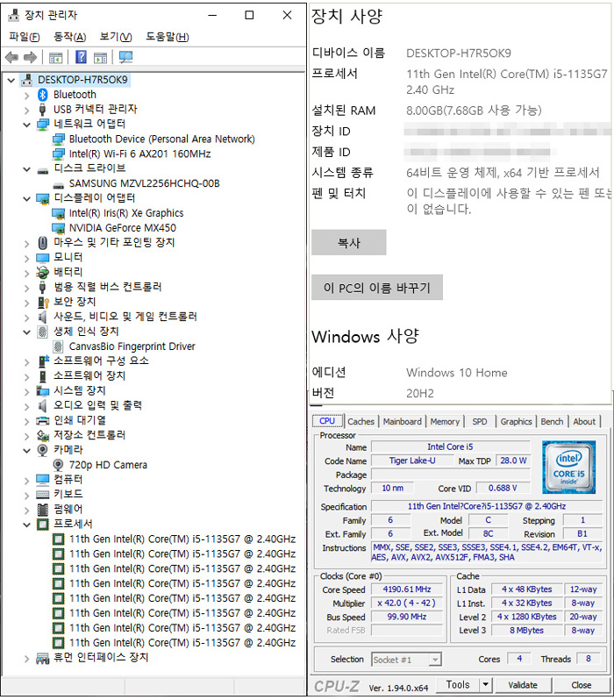Select the 720p HD Camera device
The image size is (614, 700).
[108, 465]
